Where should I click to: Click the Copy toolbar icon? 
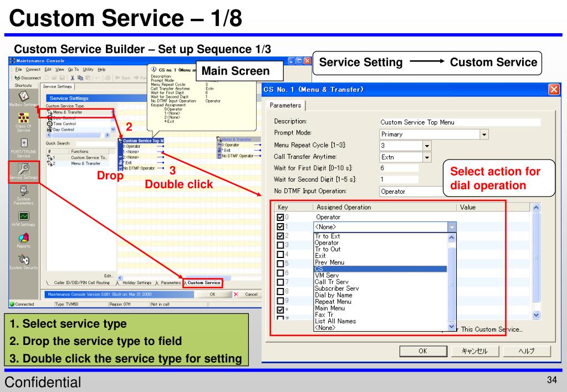(x=80, y=78)
